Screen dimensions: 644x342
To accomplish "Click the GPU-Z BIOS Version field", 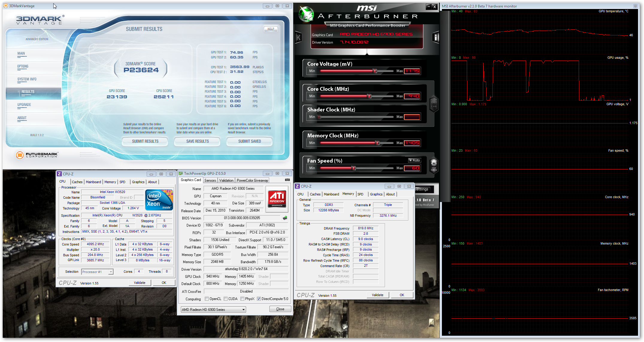I will coord(242,218).
